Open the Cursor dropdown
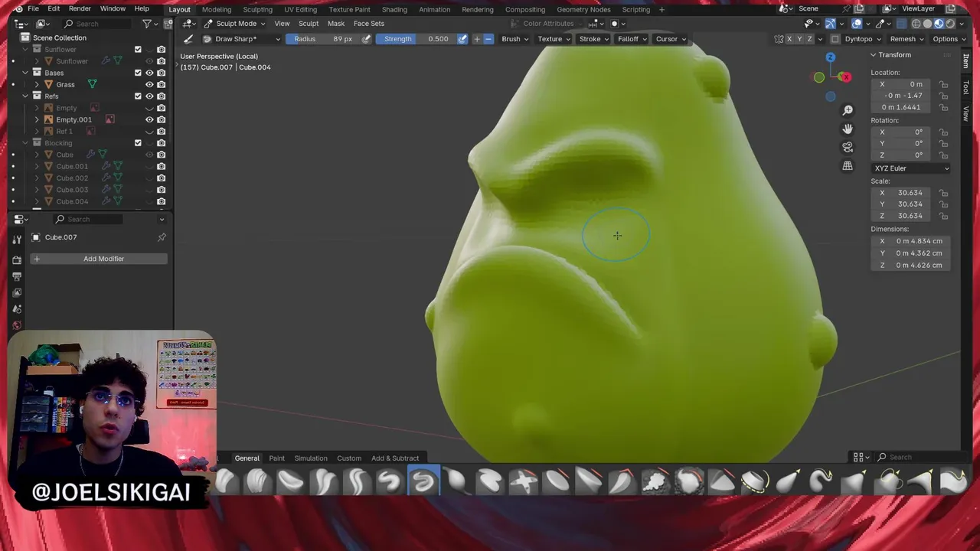The image size is (980, 551). click(671, 39)
